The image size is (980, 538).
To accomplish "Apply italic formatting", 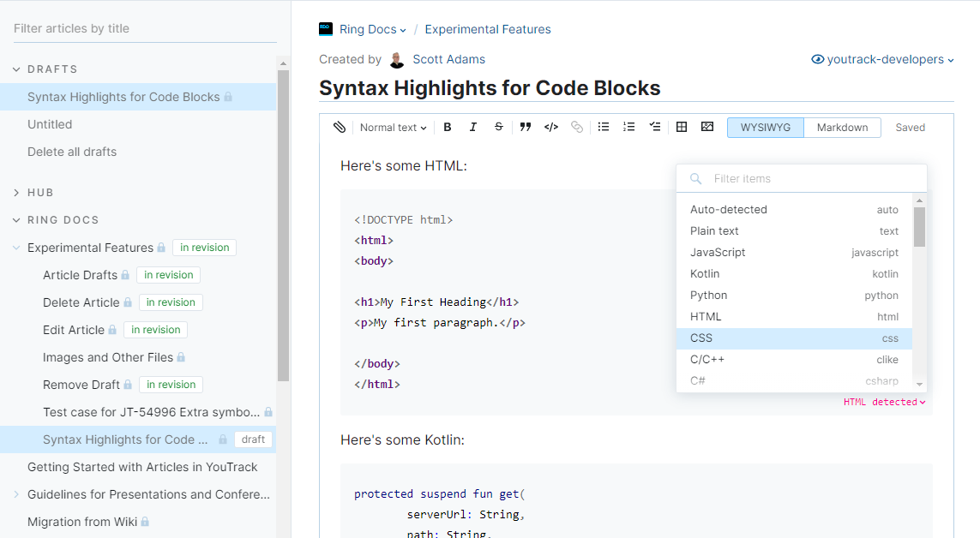I will click(x=472, y=127).
